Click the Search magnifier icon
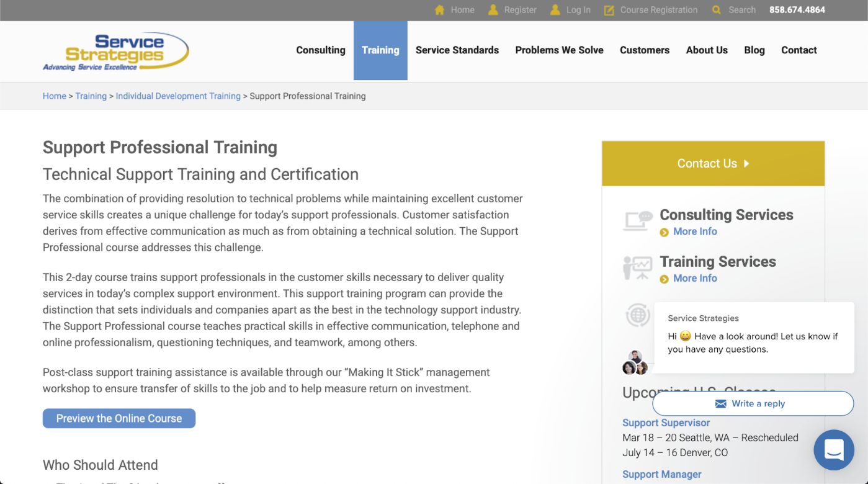This screenshot has width=868, height=484. click(x=717, y=10)
